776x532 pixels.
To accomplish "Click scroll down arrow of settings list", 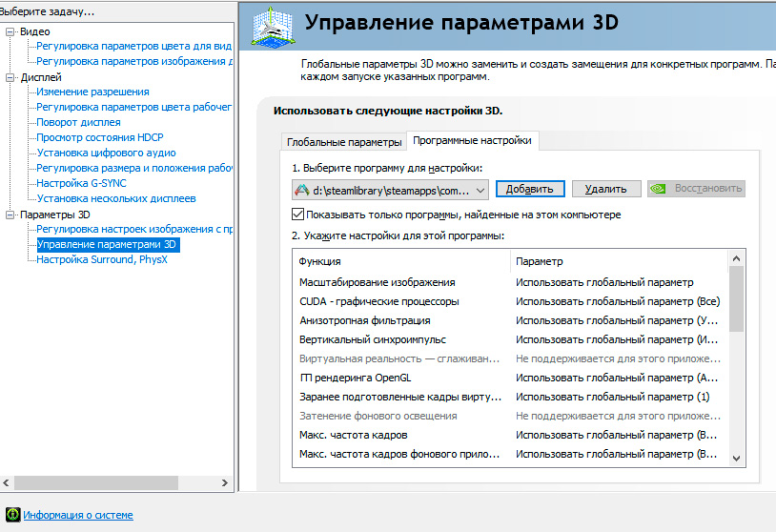I will click(736, 459).
